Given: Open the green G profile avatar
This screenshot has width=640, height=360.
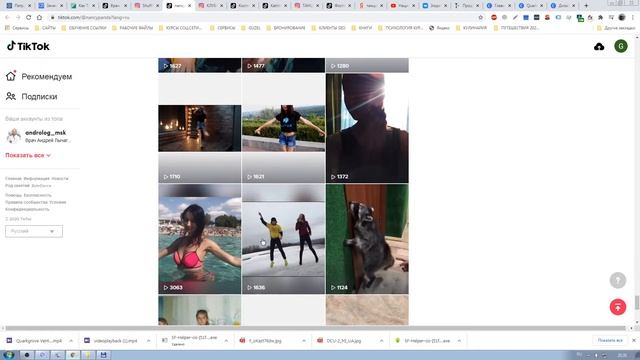Looking at the screenshot, I should 621,46.
